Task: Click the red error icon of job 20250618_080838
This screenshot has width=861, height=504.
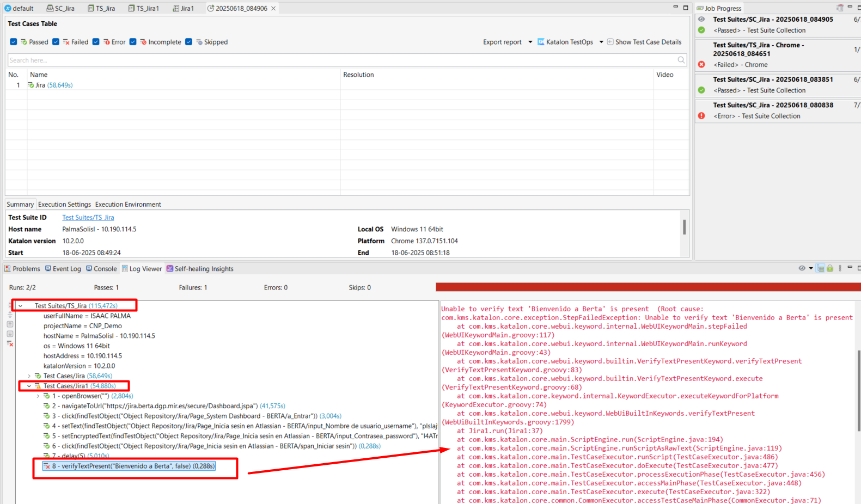Action: (701, 116)
